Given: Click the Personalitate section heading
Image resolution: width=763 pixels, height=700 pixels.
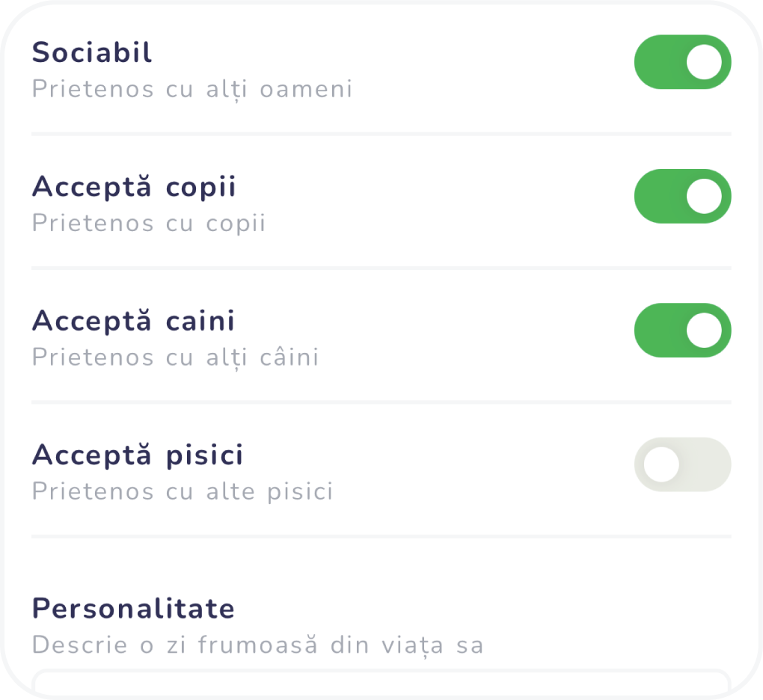Looking at the screenshot, I should 133,609.
